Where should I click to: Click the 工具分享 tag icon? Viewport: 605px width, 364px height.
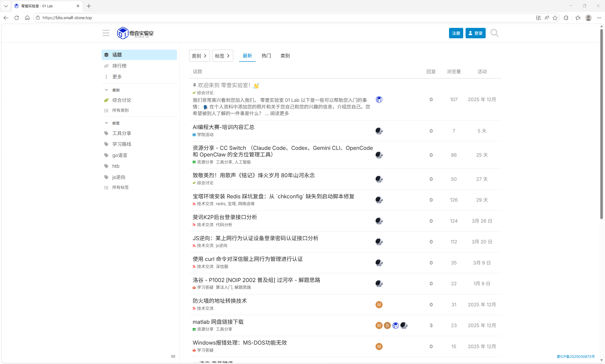tap(106, 133)
